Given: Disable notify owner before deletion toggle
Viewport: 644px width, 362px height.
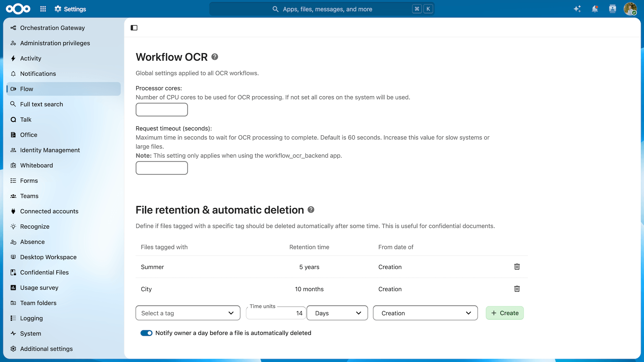Looking at the screenshot, I should [147, 333].
